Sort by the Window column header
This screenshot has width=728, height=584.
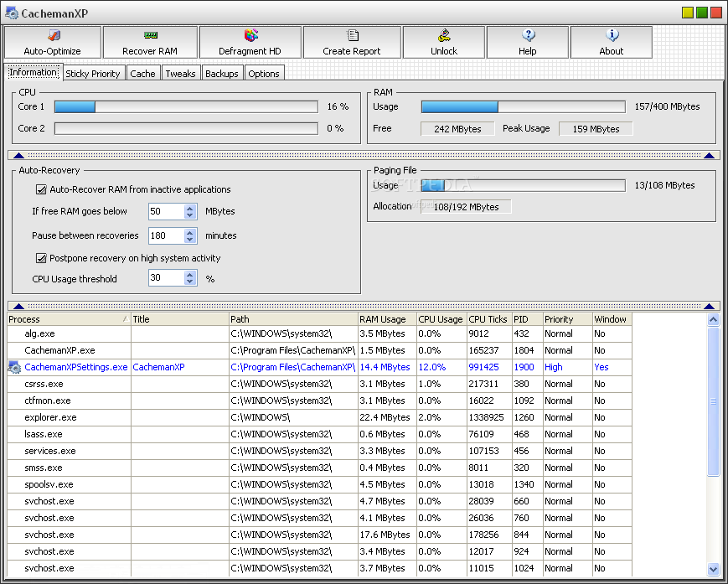pos(612,319)
